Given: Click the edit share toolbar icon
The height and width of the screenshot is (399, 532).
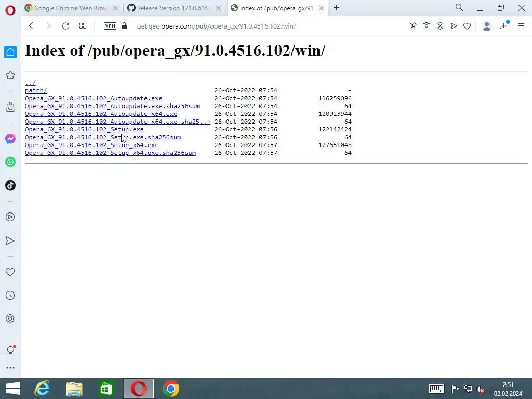Looking at the screenshot, I should (413, 26).
